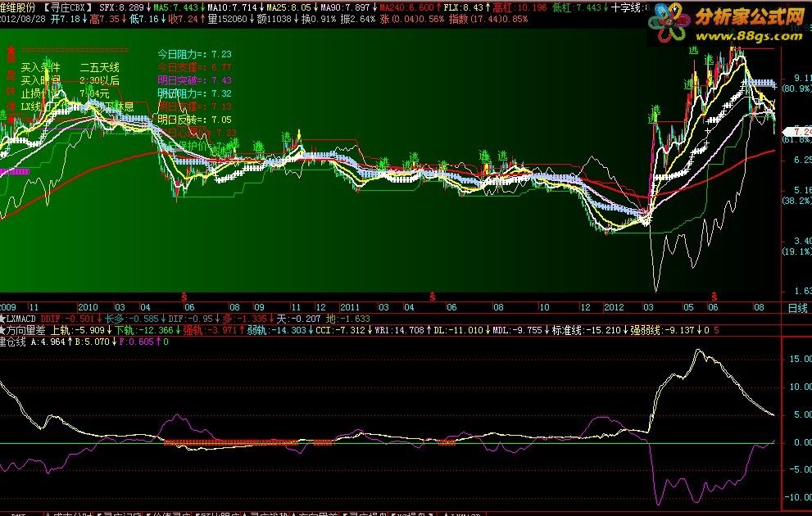Click the 二五天线 buy condition text
Screen dimensions: 812x516
pyautogui.click(x=99, y=67)
